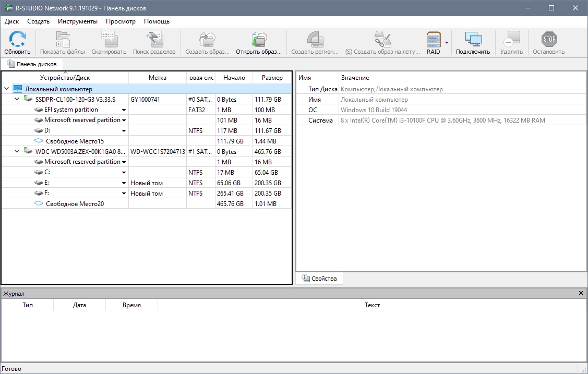Viewport: 588px width, 374px height.
Task: Click the Метка column header
Action: pyautogui.click(x=158, y=78)
